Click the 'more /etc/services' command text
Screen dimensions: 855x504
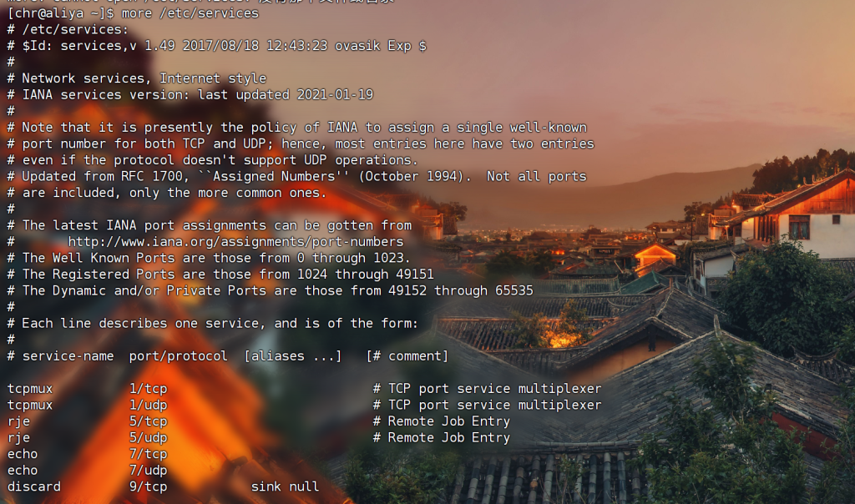(190, 13)
